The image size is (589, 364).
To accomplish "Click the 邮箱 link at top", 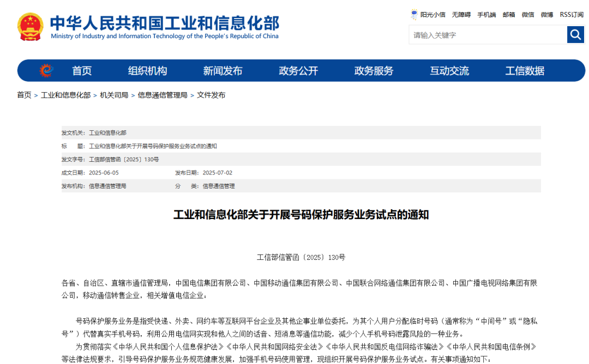I will click(509, 15).
